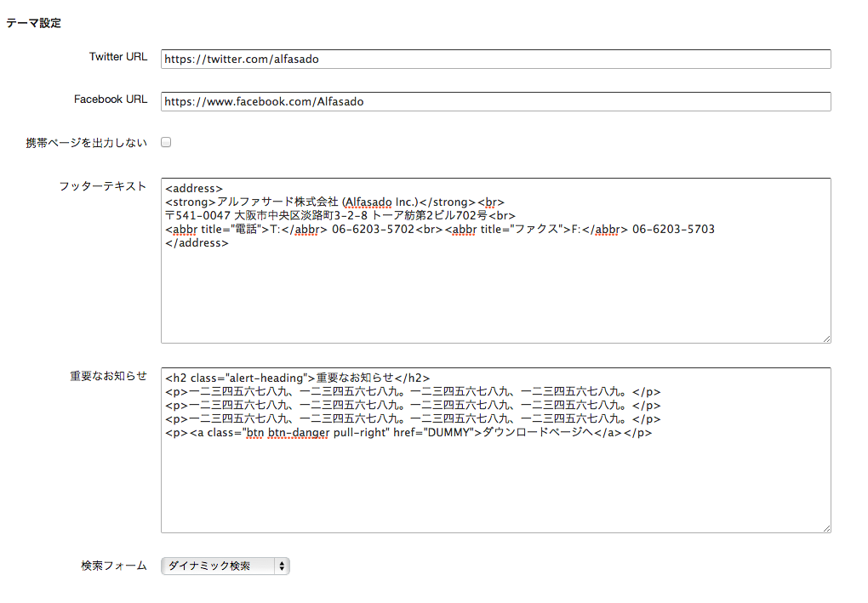Click the <address> opening tag line

194,189
